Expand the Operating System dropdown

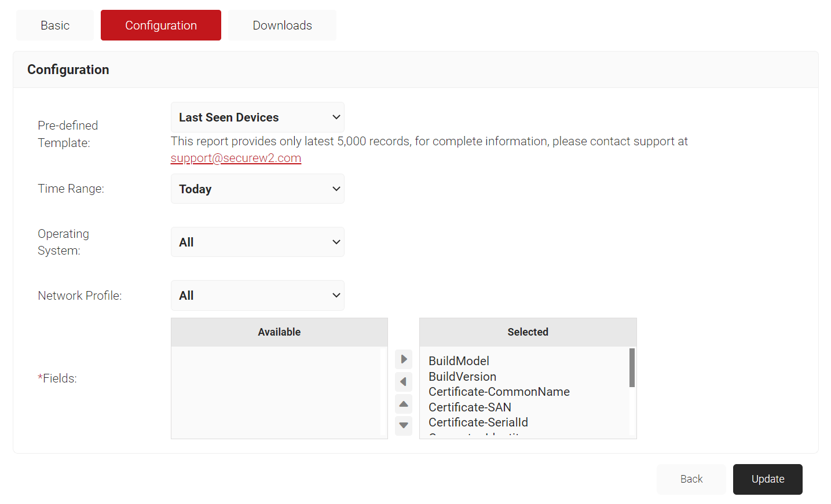pyautogui.click(x=258, y=242)
